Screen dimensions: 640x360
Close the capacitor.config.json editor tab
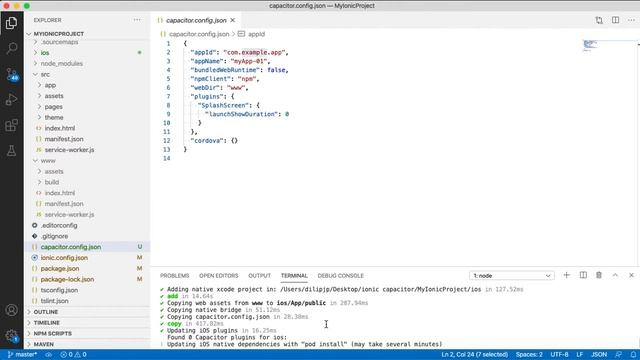tap(233, 20)
